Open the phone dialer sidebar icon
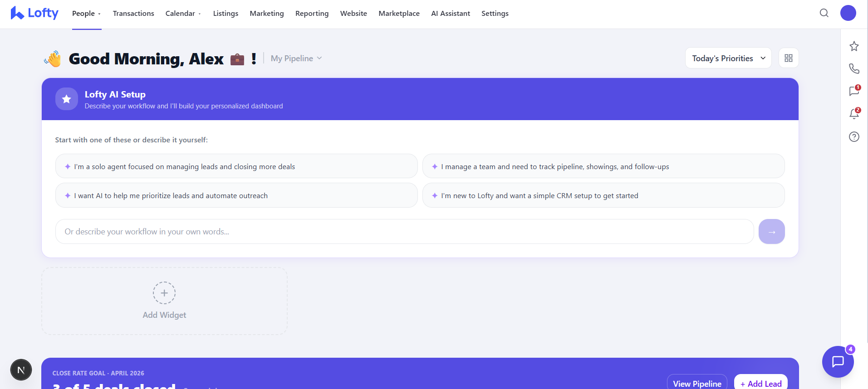Screen dimensions: 868x389 pyautogui.click(x=854, y=68)
